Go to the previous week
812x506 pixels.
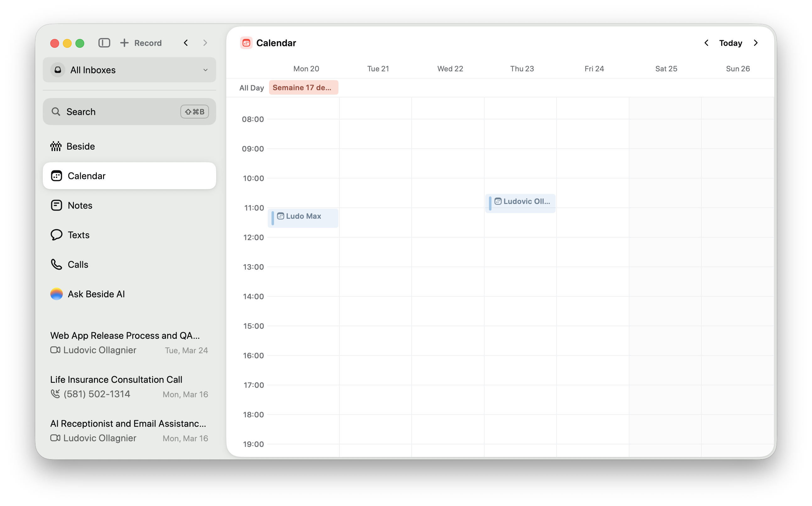(706, 43)
